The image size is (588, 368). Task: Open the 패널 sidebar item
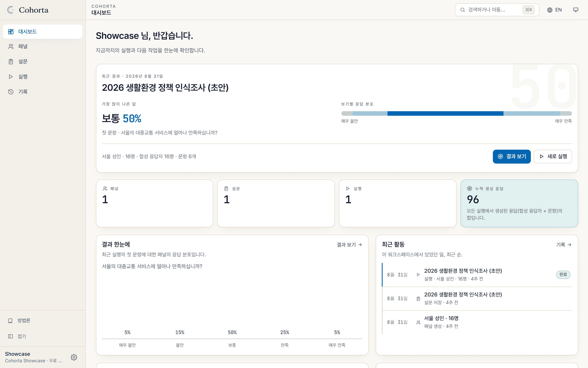pyautogui.click(x=42, y=46)
